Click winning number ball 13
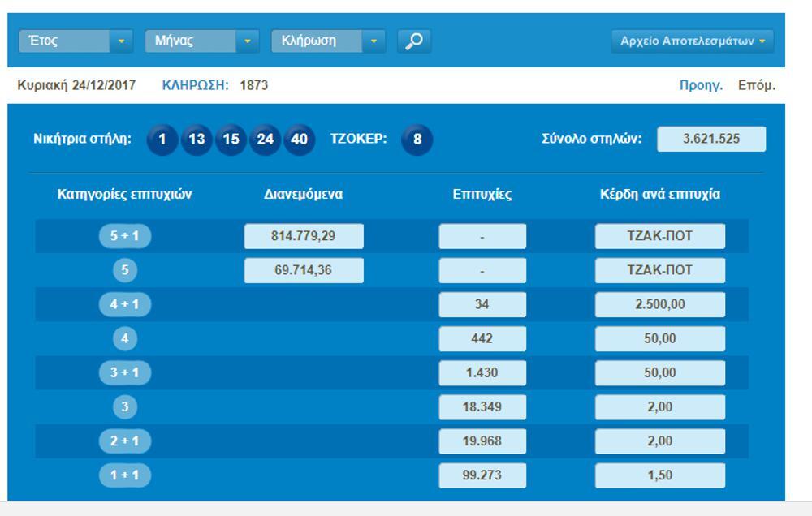This screenshot has width=812, height=516. (x=197, y=140)
